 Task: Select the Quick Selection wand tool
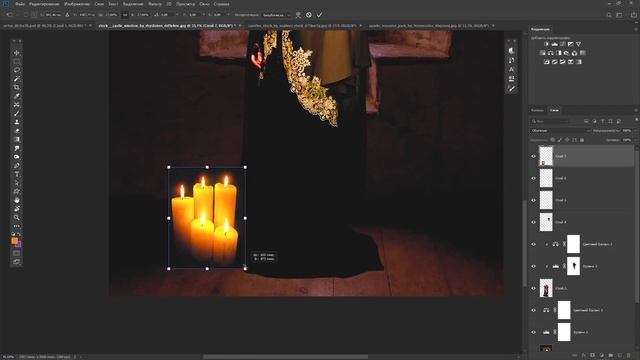click(16, 79)
